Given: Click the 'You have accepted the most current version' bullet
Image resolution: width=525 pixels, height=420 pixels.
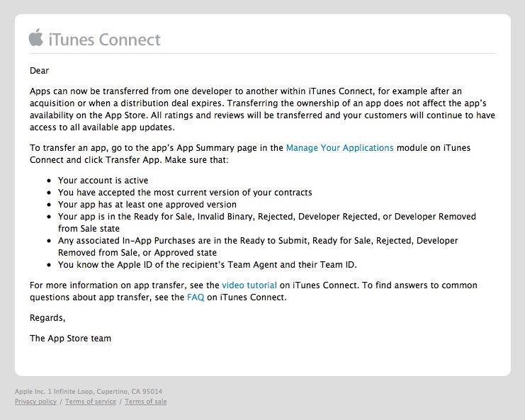Looking at the screenshot, I should 185,193.
